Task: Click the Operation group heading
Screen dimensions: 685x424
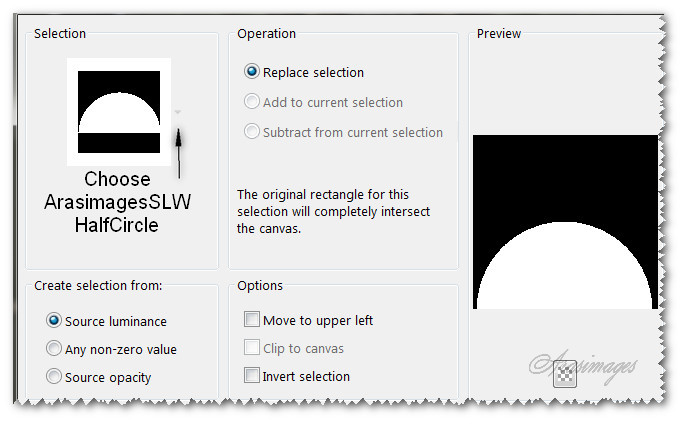Action: point(267,34)
